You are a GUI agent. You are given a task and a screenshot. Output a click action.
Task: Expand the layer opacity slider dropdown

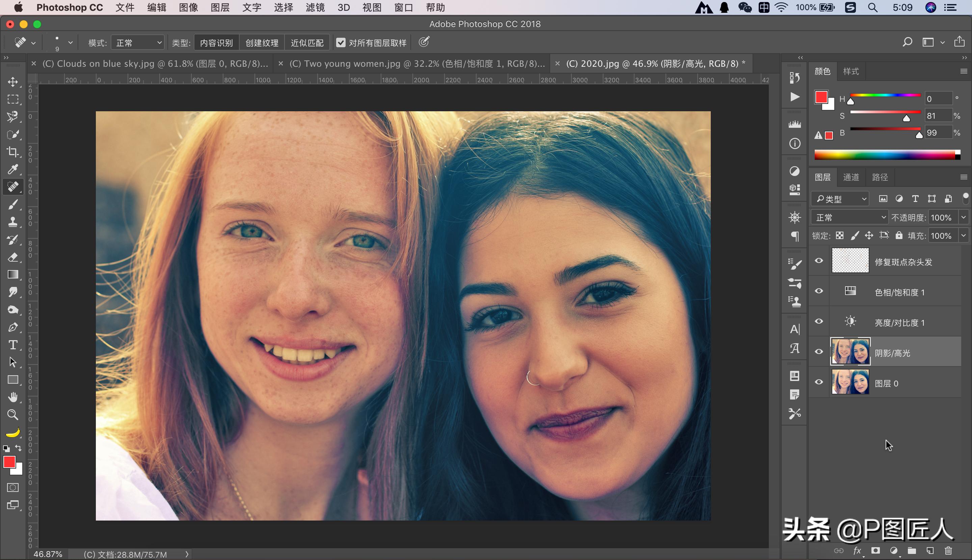point(964,218)
